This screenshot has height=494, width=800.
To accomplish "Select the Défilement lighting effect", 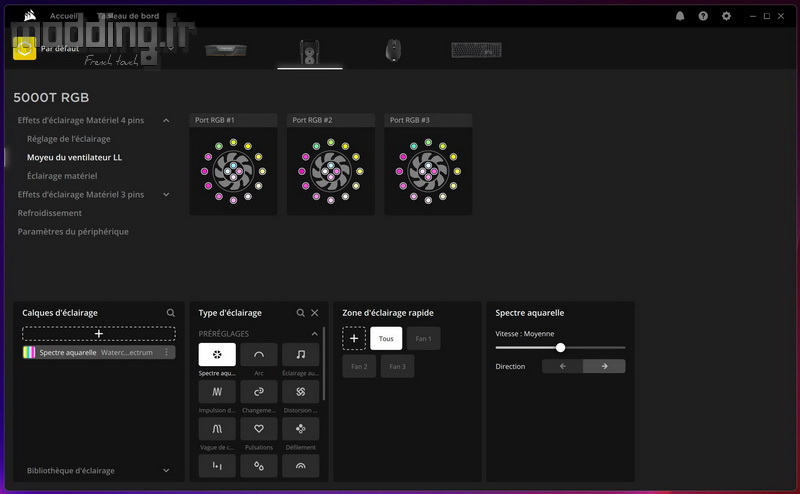I will pos(301,429).
